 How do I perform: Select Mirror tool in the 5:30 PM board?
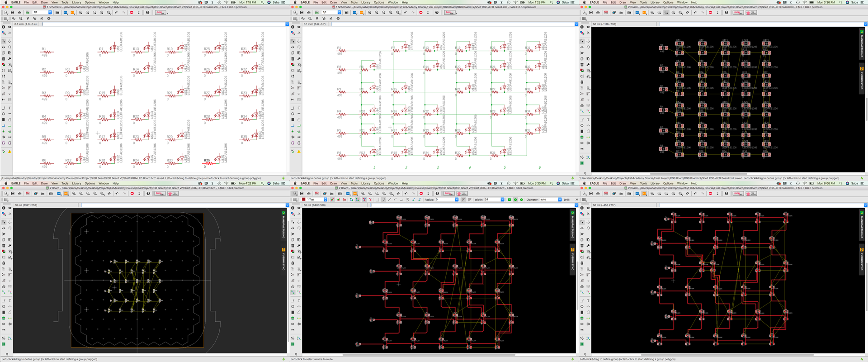point(292,228)
